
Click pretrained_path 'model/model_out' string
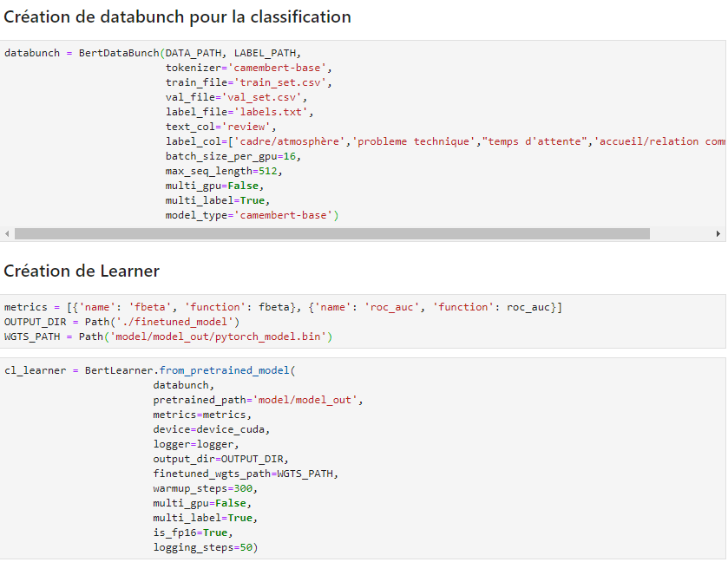(305, 400)
